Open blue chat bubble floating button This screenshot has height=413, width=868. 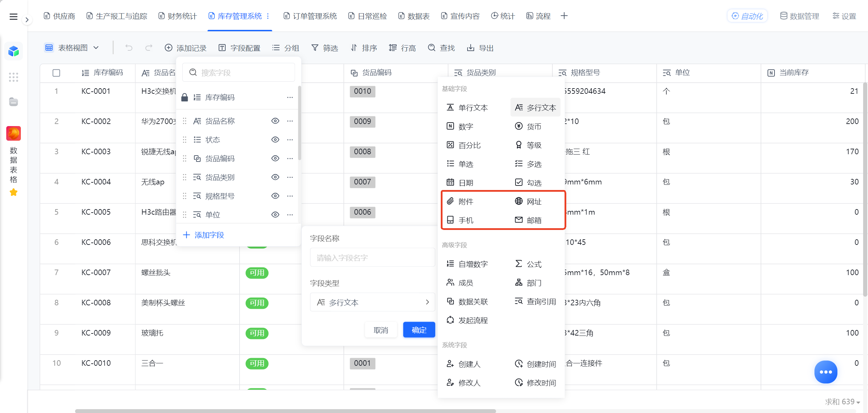[x=826, y=372]
